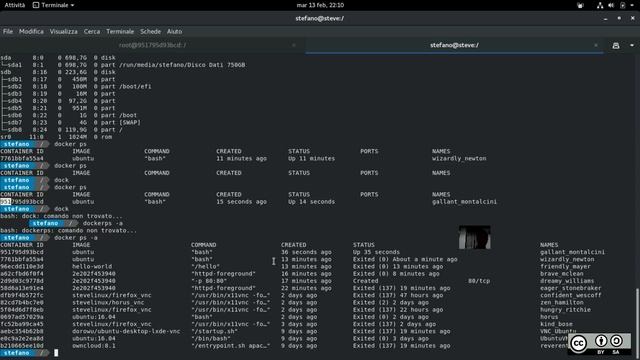Image resolution: width=640 pixels, height=360 pixels.
Task: Click the name zen_hamilton
Action: [562, 302]
